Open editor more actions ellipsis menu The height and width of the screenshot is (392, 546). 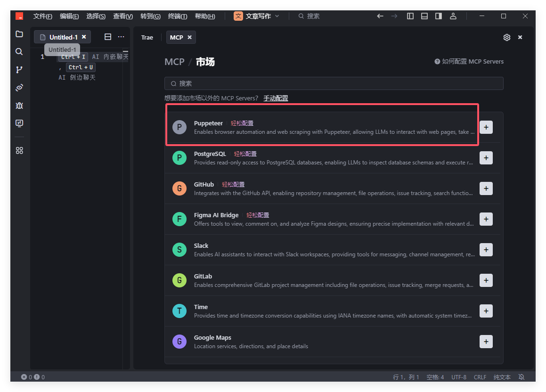coord(121,37)
